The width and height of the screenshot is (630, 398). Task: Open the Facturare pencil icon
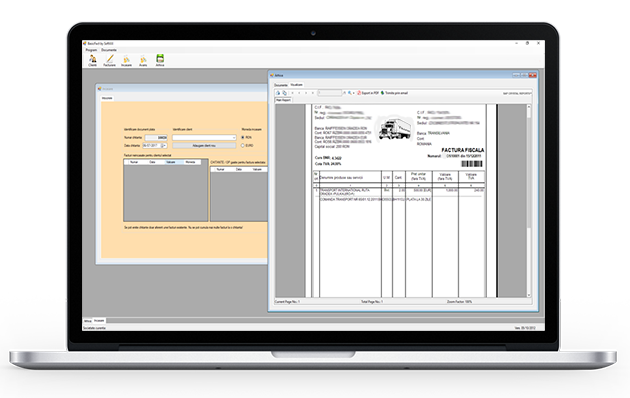click(x=109, y=60)
